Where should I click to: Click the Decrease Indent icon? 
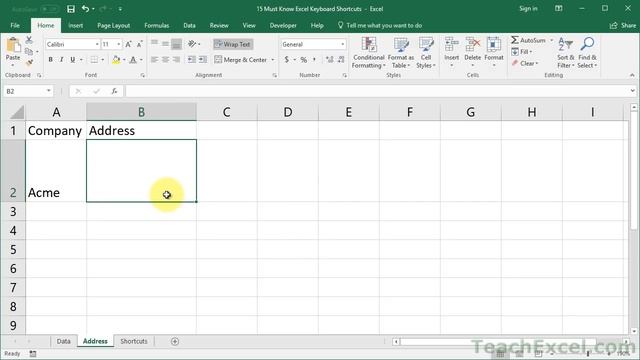(191, 60)
